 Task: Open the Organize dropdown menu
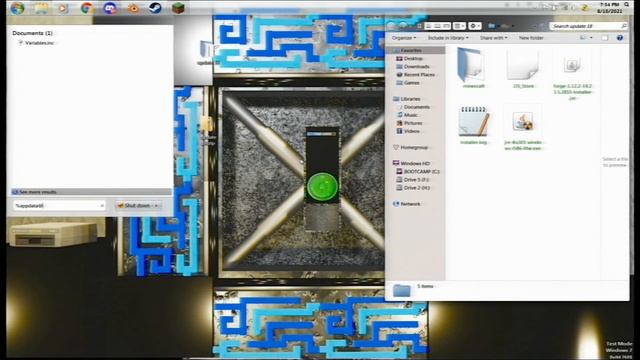tap(404, 38)
